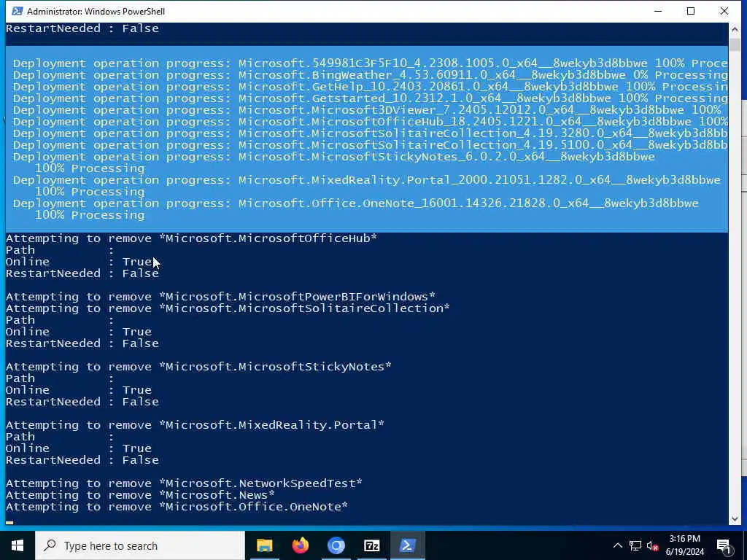Click the title text Administrator: Windows PowerShell
747x560 pixels.
[x=96, y=11]
